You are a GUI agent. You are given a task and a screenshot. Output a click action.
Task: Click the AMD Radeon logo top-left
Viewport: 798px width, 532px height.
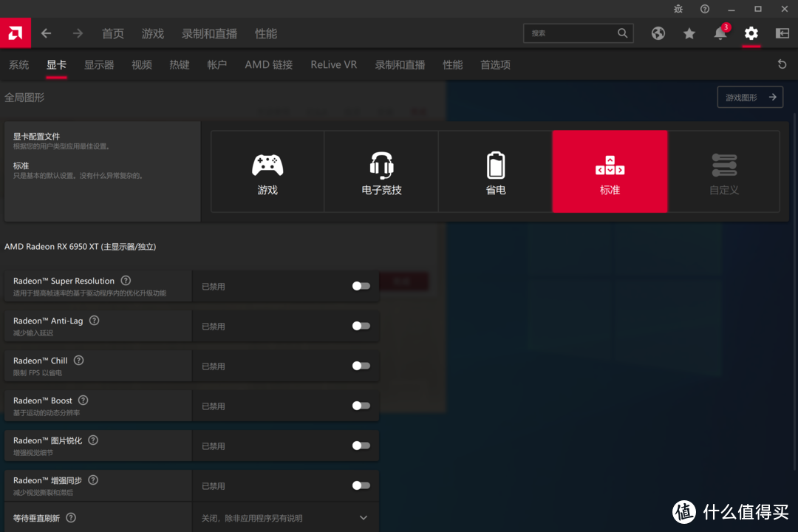[x=14, y=33]
